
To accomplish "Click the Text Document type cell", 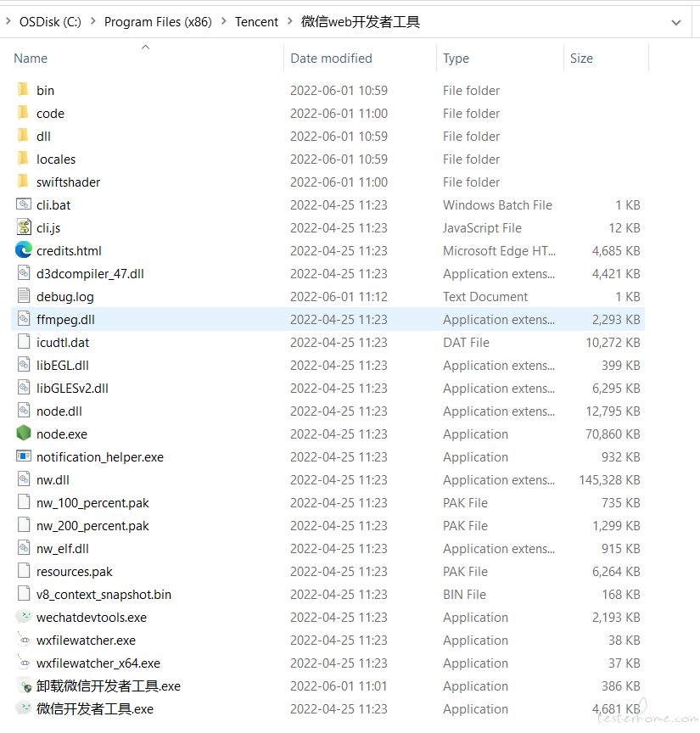I will coord(485,297).
